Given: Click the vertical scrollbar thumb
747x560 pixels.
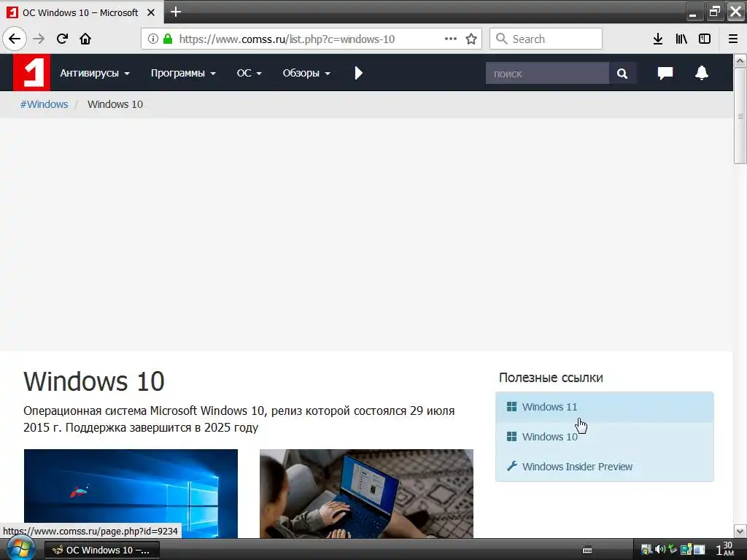Looking at the screenshot, I should tap(740, 116).
